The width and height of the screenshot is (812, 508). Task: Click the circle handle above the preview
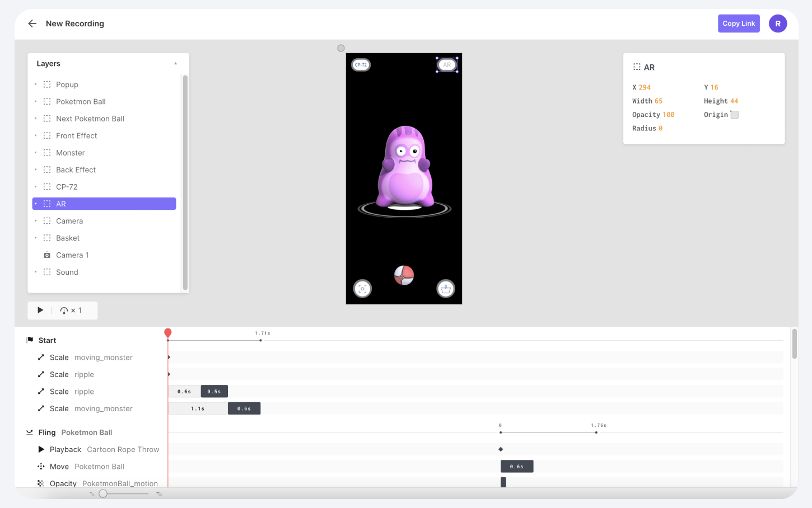[x=341, y=48]
